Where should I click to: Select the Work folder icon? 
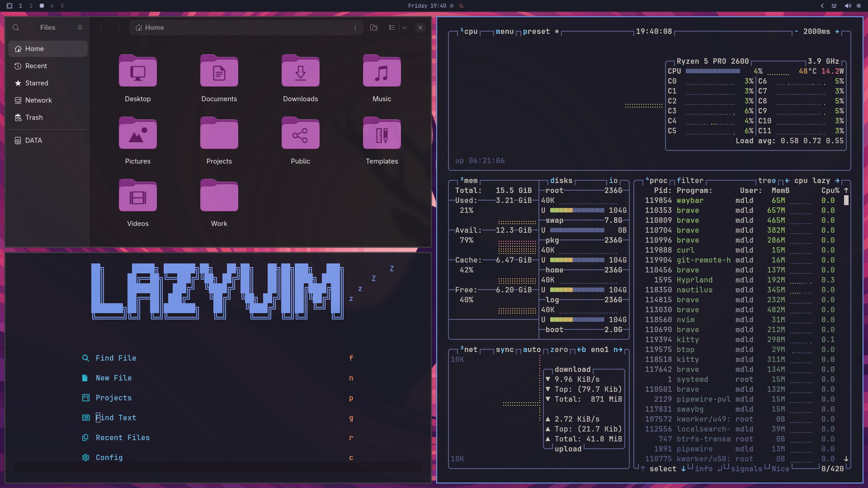point(219,196)
